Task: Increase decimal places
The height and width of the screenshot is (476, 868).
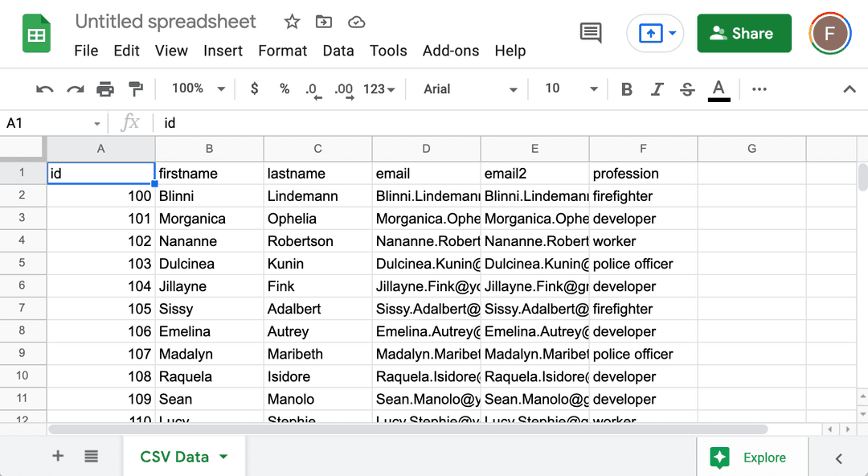Action: (x=343, y=88)
